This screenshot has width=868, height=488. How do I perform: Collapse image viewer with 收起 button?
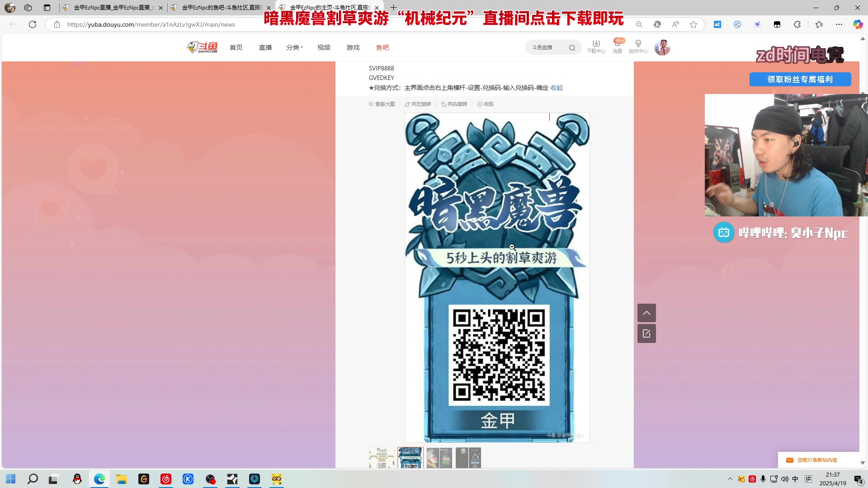coord(486,104)
